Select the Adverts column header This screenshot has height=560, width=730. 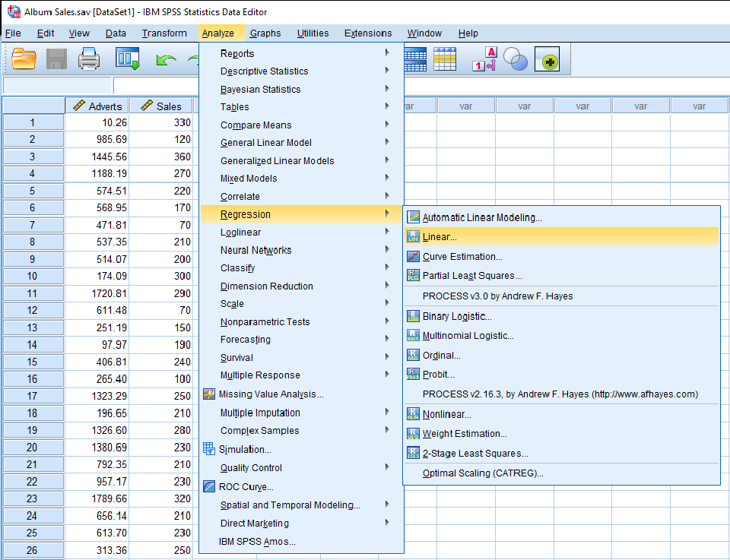pos(97,106)
